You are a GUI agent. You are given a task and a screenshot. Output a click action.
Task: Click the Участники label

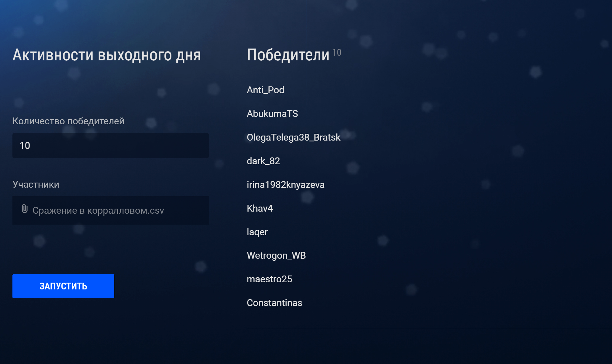click(36, 184)
